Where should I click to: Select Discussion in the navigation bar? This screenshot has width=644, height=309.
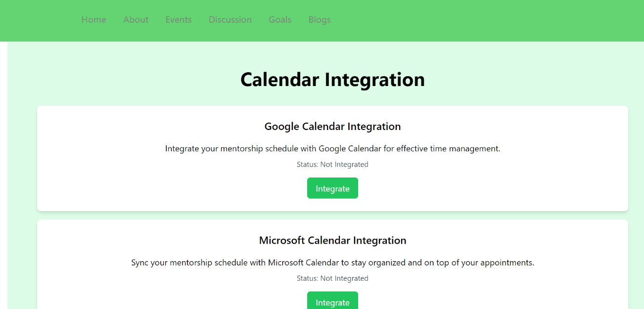(x=230, y=20)
